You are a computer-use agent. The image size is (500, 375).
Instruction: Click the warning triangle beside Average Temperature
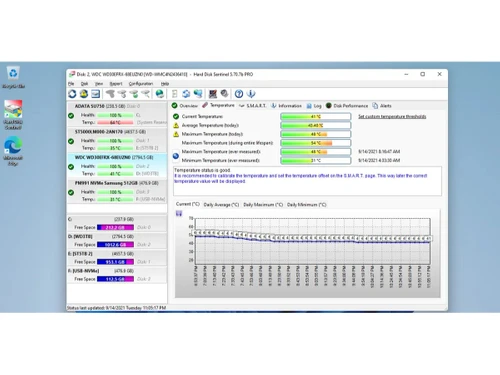tap(176, 125)
